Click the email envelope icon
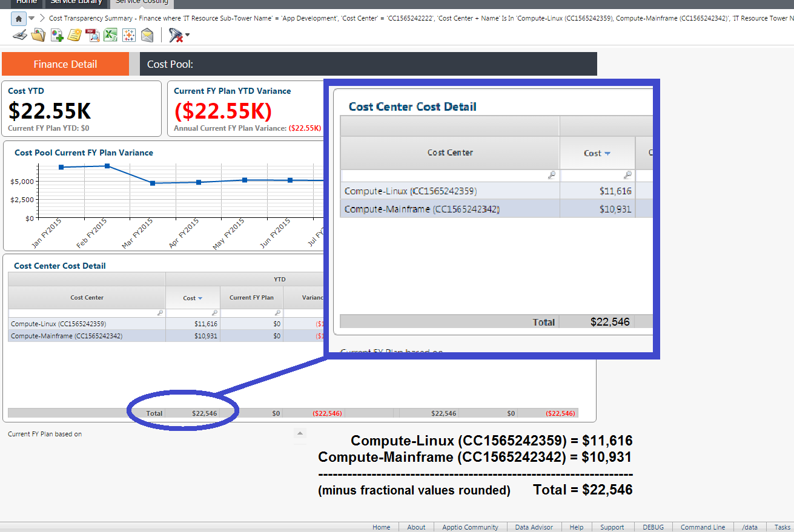The width and height of the screenshot is (794, 532). tap(147, 36)
